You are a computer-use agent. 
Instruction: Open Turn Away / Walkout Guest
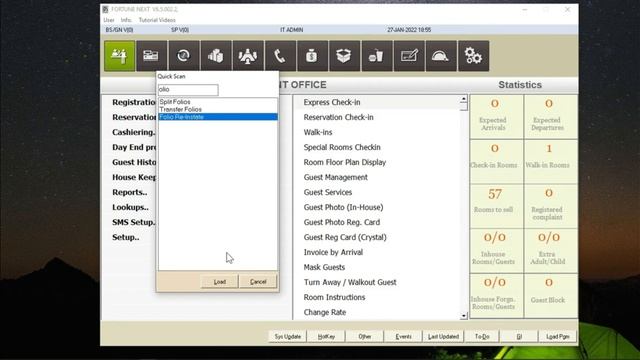pyautogui.click(x=350, y=282)
